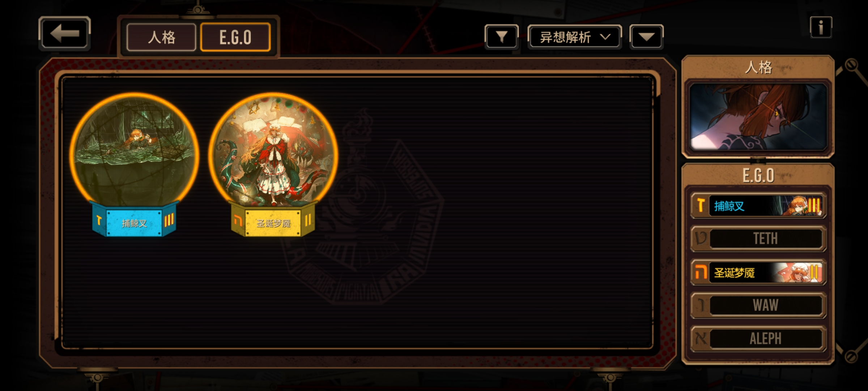
Task: Select the 圣诞梦魇 E.G.O globe
Action: coord(273,150)
